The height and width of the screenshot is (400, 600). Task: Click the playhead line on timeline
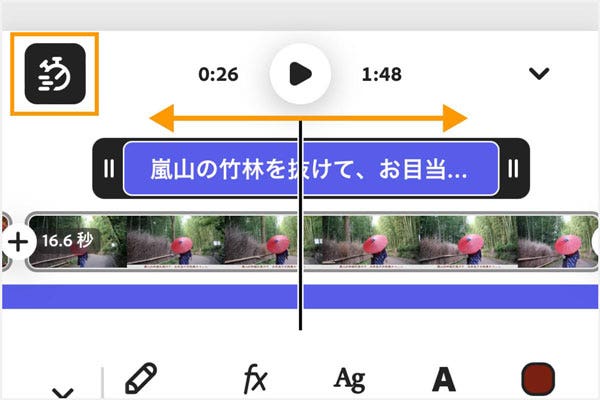click(300, 225)
